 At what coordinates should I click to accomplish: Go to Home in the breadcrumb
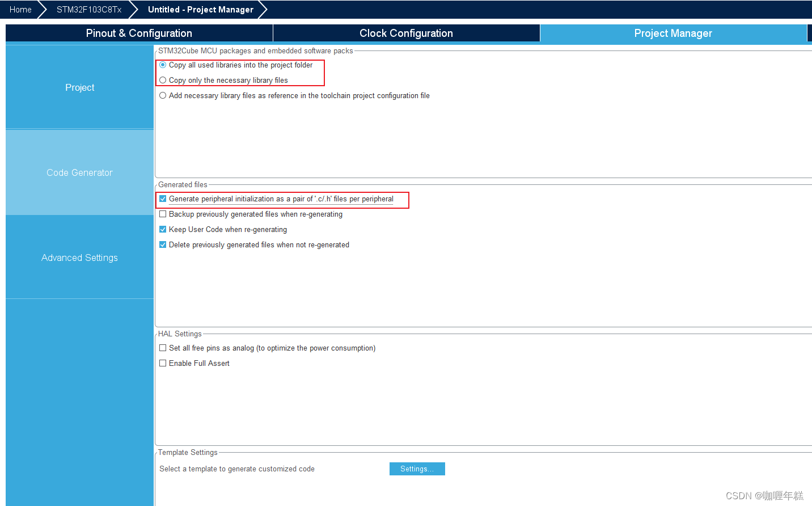(20, 10)
